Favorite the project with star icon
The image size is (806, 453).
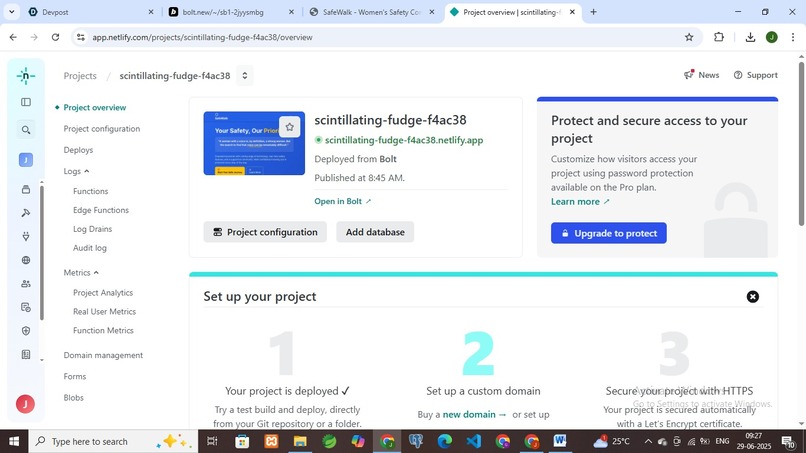click(x=289, y=127)
